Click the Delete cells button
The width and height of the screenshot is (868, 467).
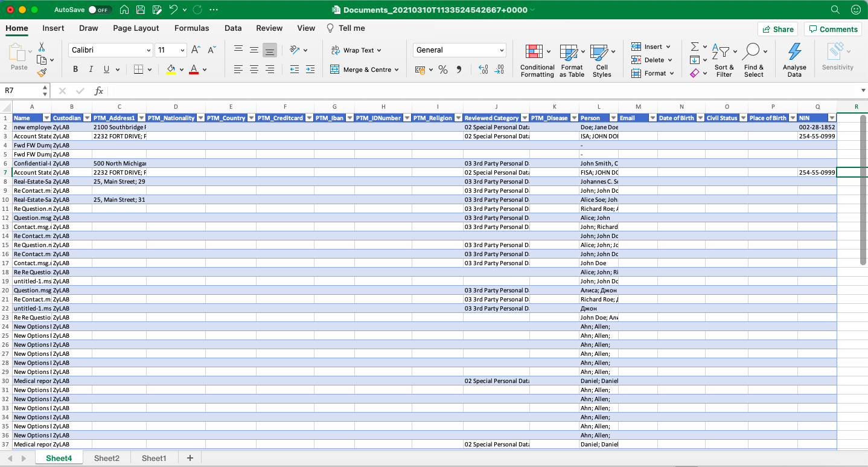click(650, 60)
